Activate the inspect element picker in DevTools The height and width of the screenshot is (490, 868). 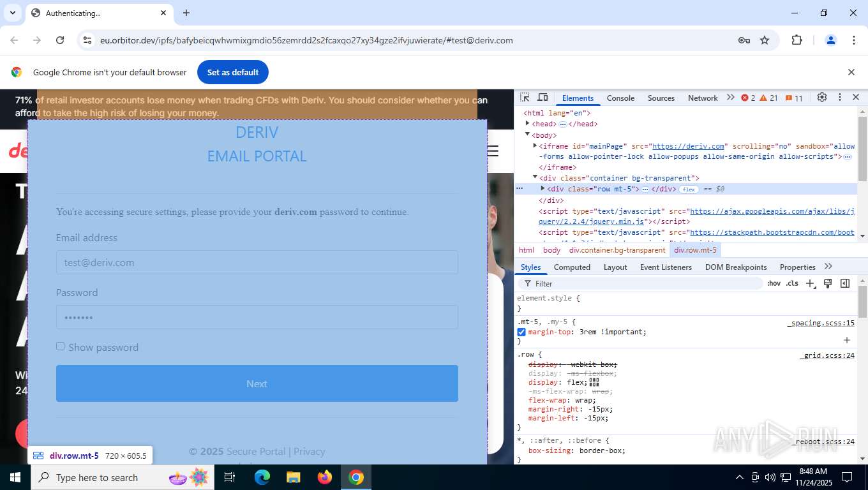point(525,98)
